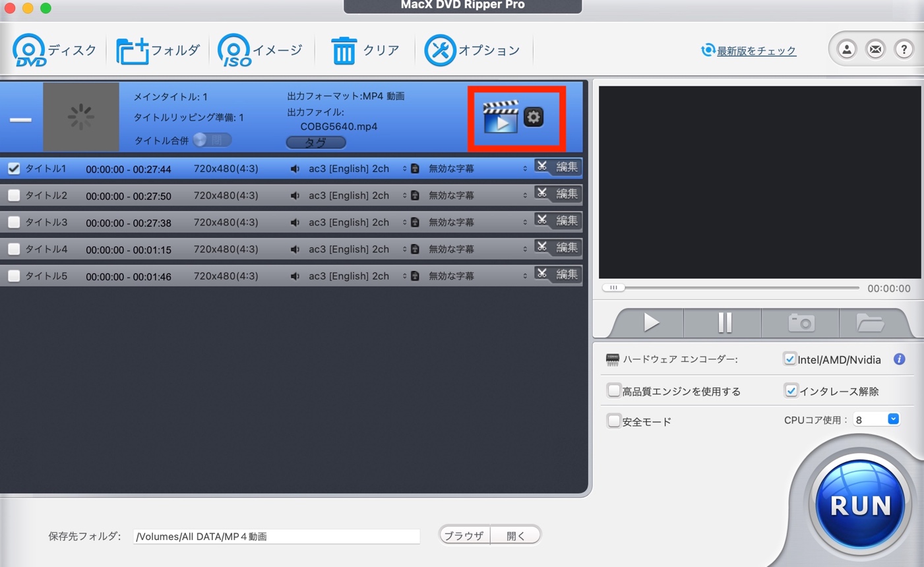The width and height of the screenshot is (924, 567).
Task: Click the loading DVD thumbnail
Action: coord(81,117)
